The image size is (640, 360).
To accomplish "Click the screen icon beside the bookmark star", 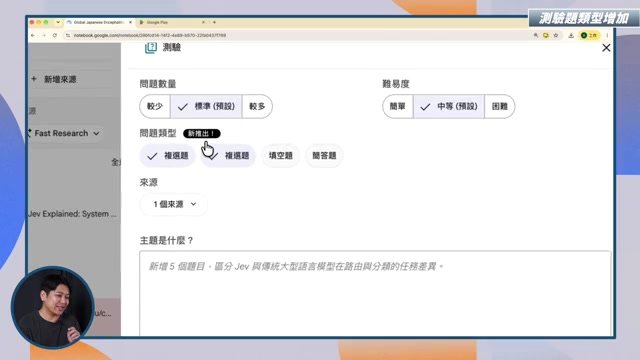I will (546, 36).
